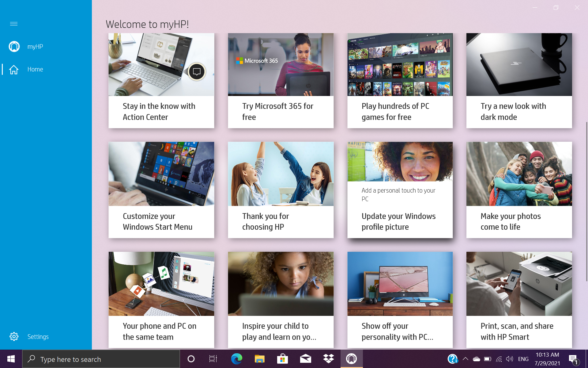Viewport: 588px width, 368px height.
Task: Check battery status tray icon
Action: coord(488,359)
